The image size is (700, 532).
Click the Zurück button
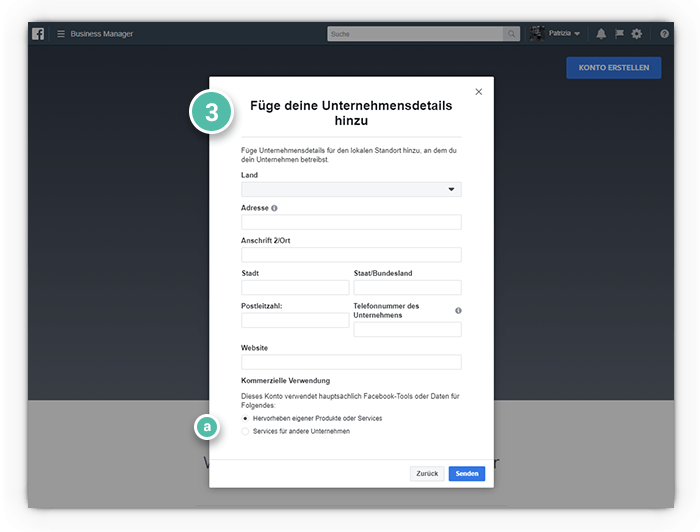click(x=427, y=474)
